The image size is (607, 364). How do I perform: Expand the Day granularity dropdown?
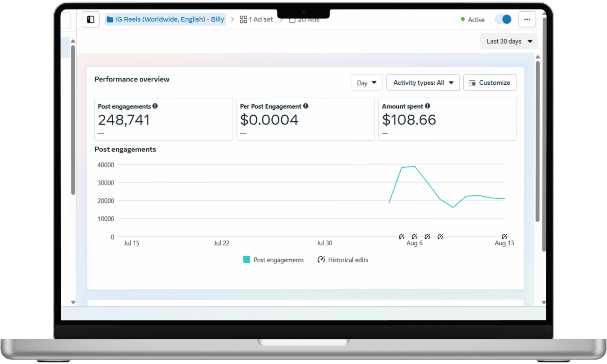367,83
